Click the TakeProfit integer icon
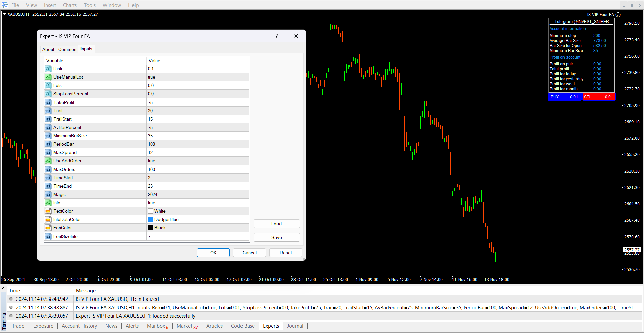 click(48, 102)
